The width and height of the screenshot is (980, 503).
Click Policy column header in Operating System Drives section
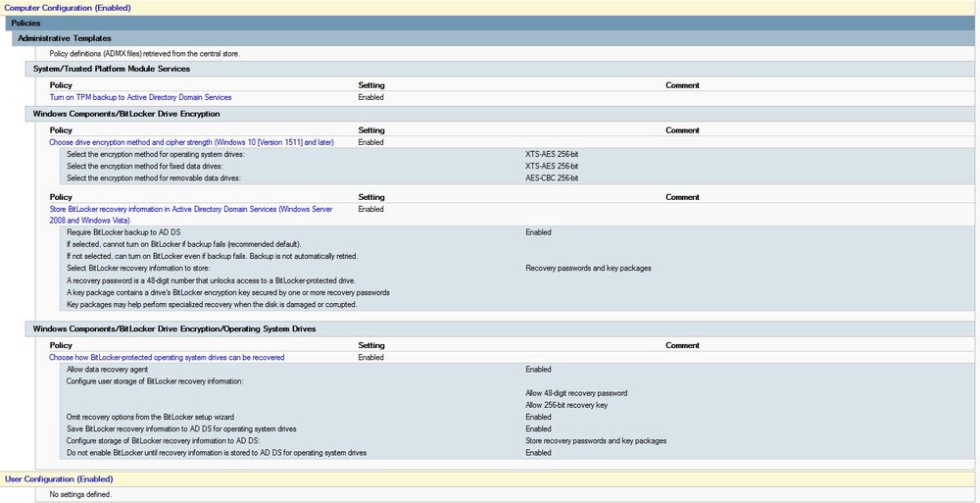click(x=61, y=345)
